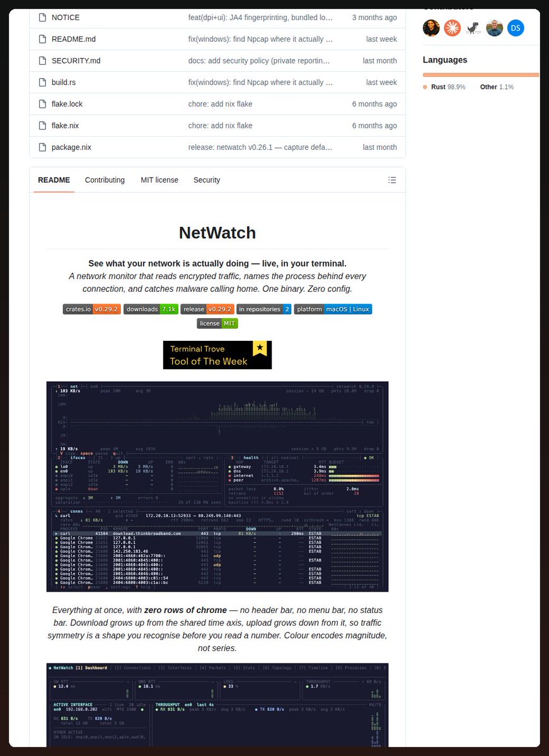Click the NetWatch README heading
549x756 pixels.
[217, 232]
